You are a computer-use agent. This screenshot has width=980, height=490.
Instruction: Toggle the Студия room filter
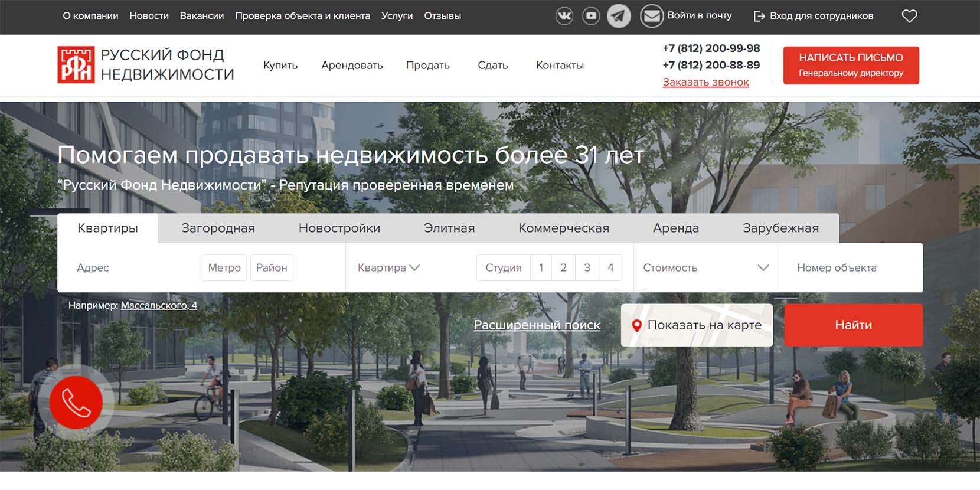click(503, 268)
